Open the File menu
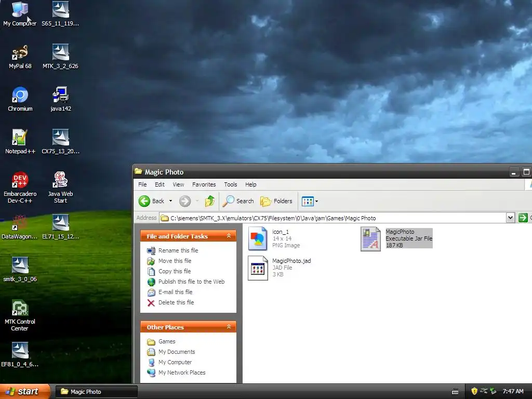 [142, 184]
